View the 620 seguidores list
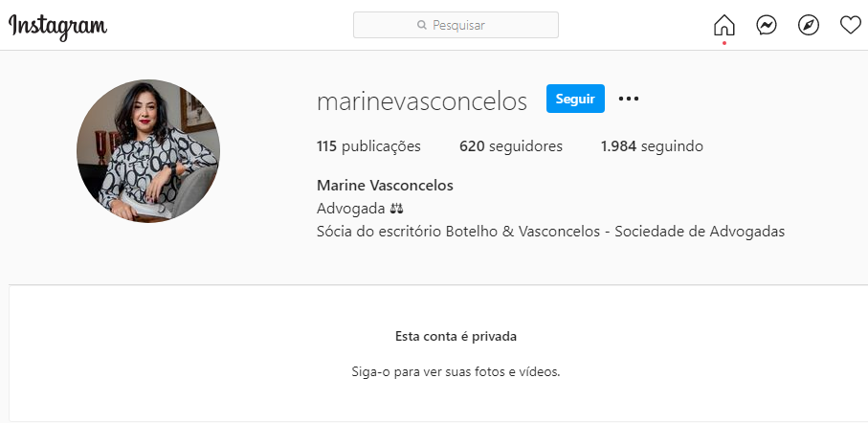The width and height of the screenshot is (868, 423). (511, 146)
